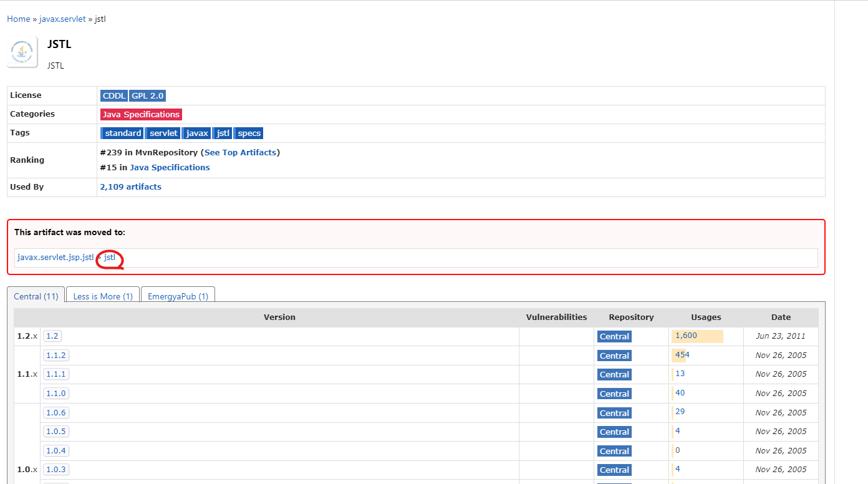Click the Repository column header
This screenshot has height=484, width=868.
click(x=631, y=317)
